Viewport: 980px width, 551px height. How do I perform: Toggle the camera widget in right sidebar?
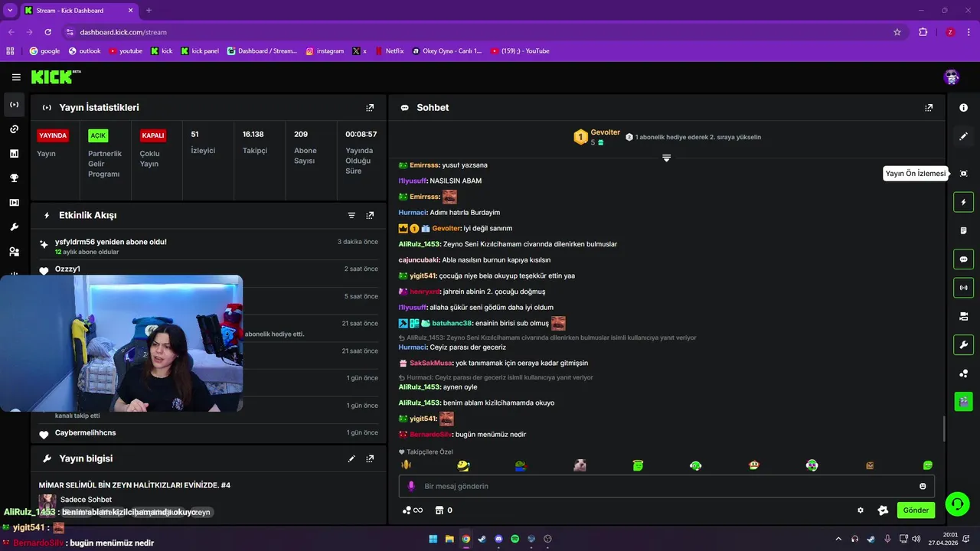point(964,316)
